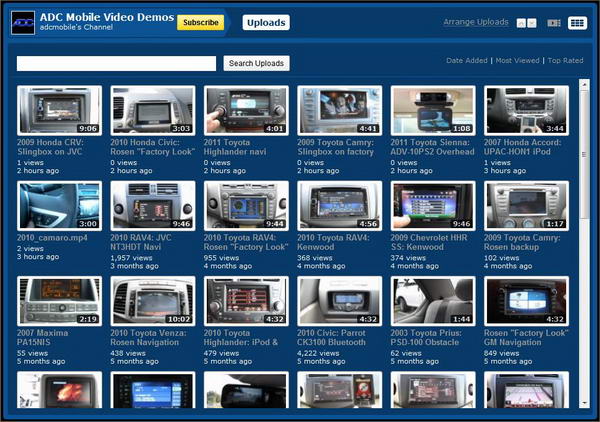Open 2010 Toyota RAV4 Rosen thumbnail
This screenshot has width=600, height=422.
tap(246, 206)
